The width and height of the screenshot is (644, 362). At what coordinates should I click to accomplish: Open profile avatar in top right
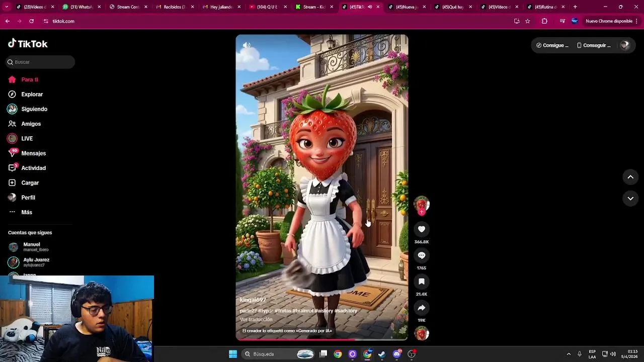[x=625, y=45]
